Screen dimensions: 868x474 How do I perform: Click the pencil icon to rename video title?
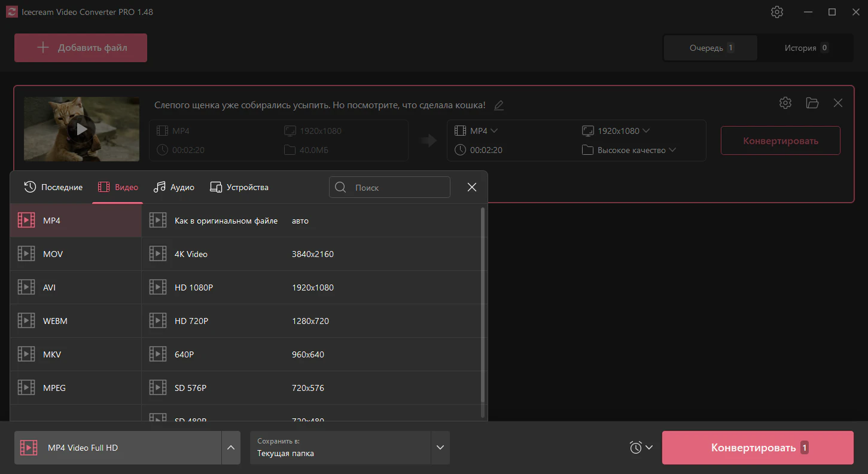click(499, 105)
